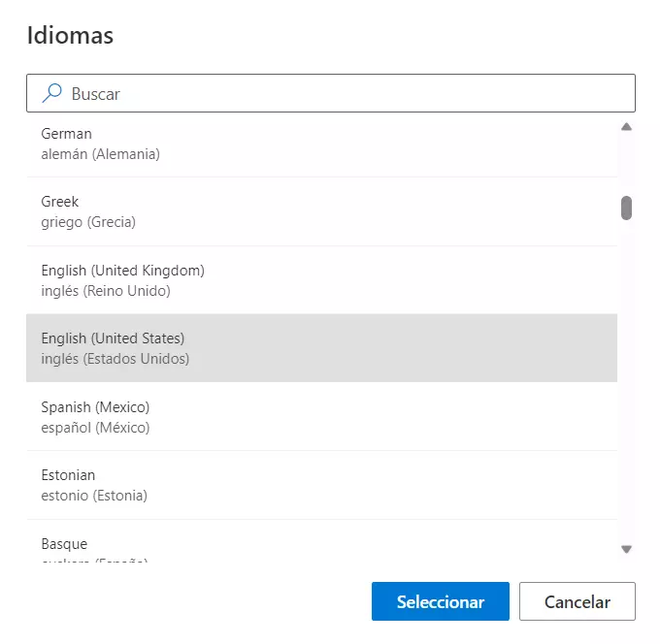Viewport: 660px width, 644px height.
Task: Click the "español (México)" subtitle text
Action: pos(95,428)
